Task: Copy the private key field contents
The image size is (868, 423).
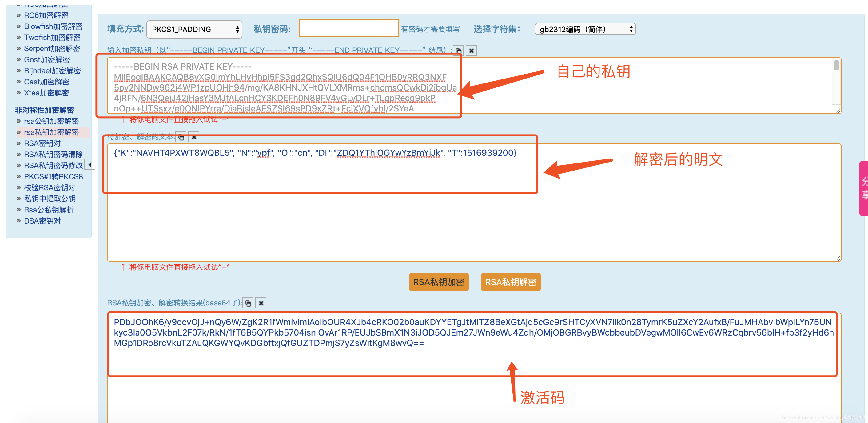Action: coord(458,50)
